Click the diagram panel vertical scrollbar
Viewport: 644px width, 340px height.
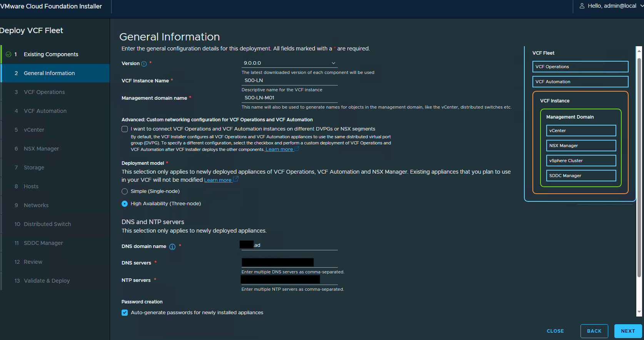(639, 167)
